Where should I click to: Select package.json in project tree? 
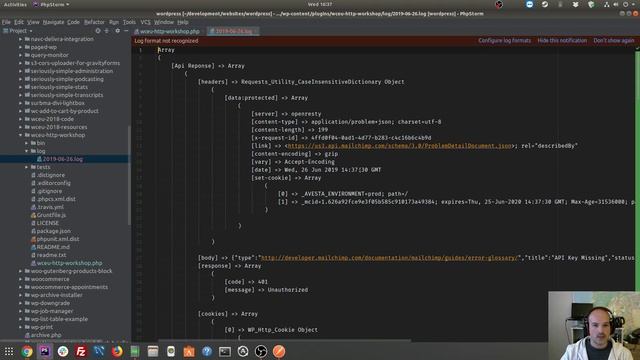pos(53,231)
